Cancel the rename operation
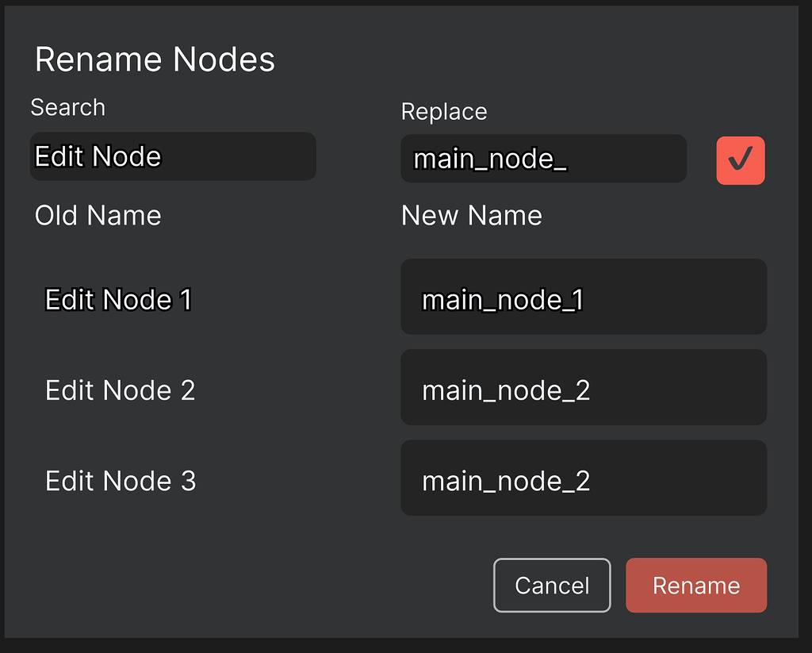The image size is (812, 653). click(x=552, y=585)
